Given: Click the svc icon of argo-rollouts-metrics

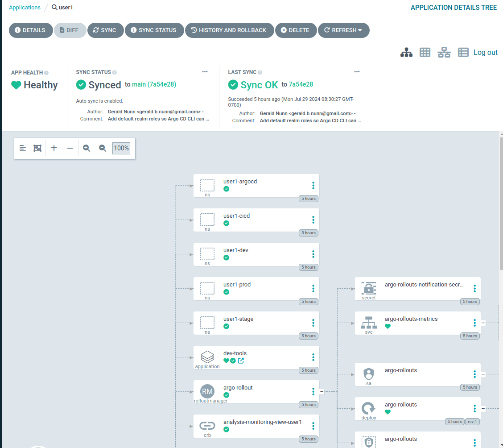Looking at the screenshot, I should 369,323.
